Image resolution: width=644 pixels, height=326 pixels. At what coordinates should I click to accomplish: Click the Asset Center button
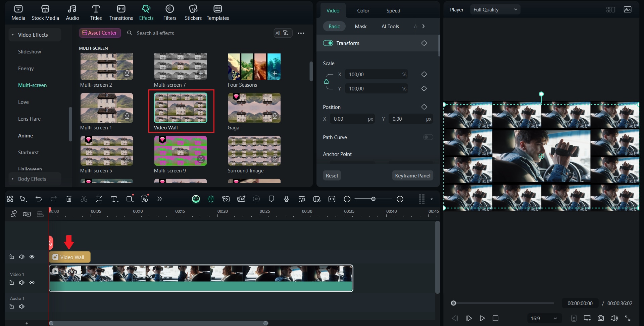[100, 33]
